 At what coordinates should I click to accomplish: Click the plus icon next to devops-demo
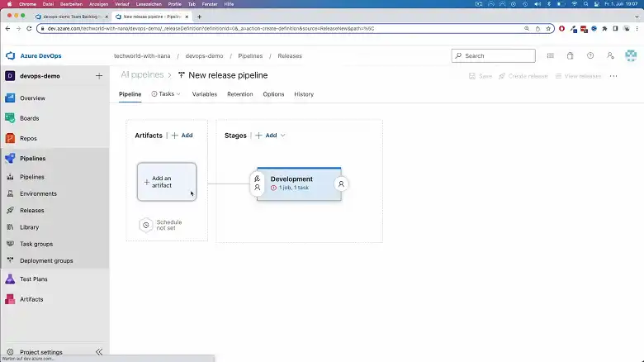(x=99, y=76)
